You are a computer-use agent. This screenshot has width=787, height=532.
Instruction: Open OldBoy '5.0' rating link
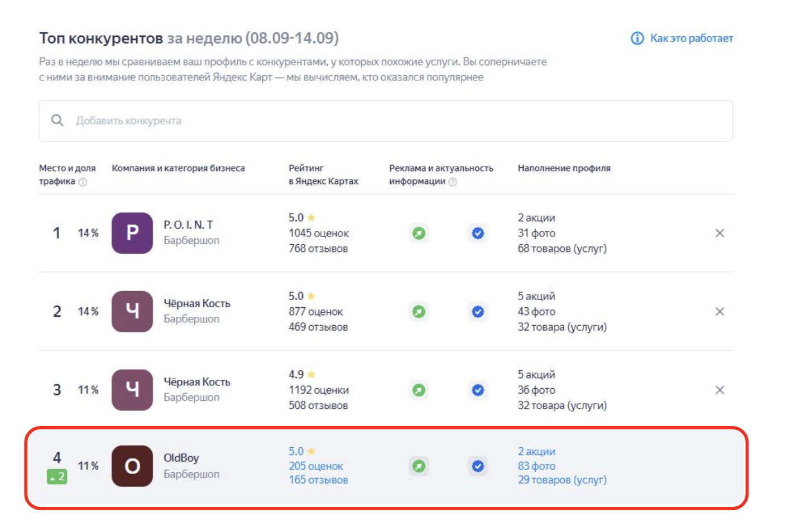[296, 451]
